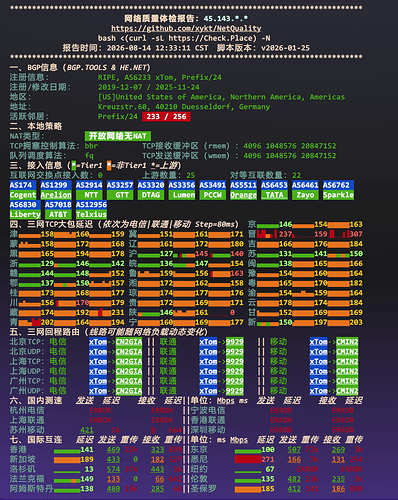
Task: Click the 洛杉矶 latency value 13
Action: tap(89, 469)
